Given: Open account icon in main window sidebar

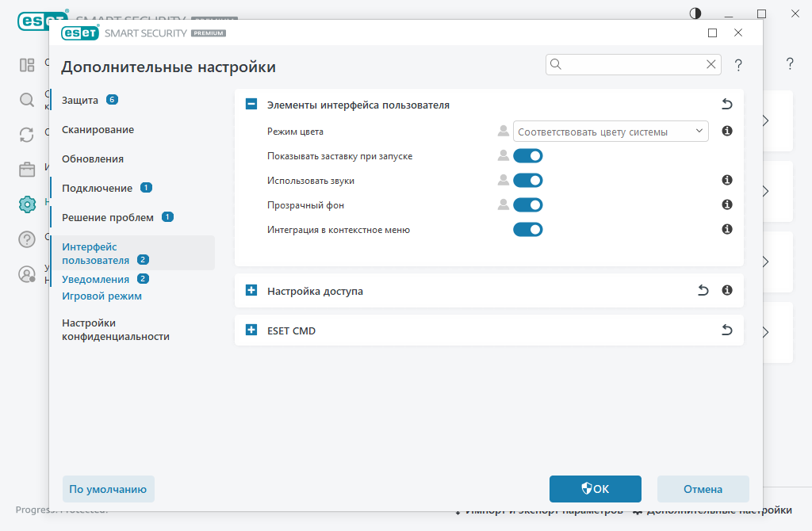Looking at the screenshot, I should pos(27,273).
